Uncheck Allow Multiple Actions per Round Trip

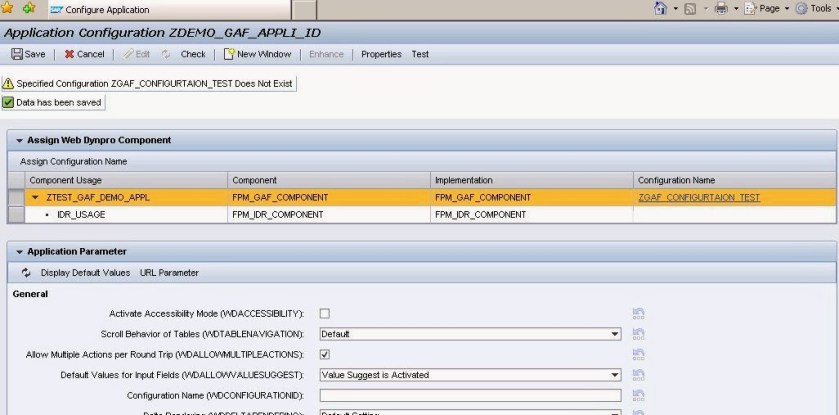[x=325, y=355]
